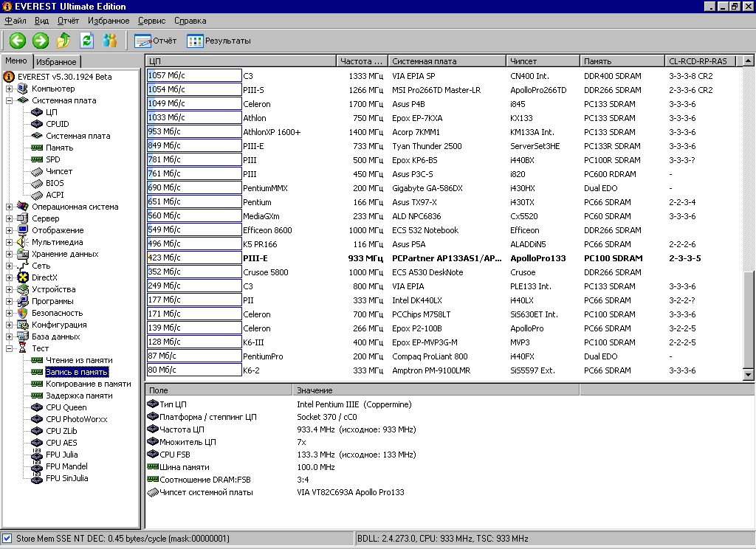The image size is (756, 549).
Task: Click the green Forward arrow toolbar icon
Action: click(41, 41)
